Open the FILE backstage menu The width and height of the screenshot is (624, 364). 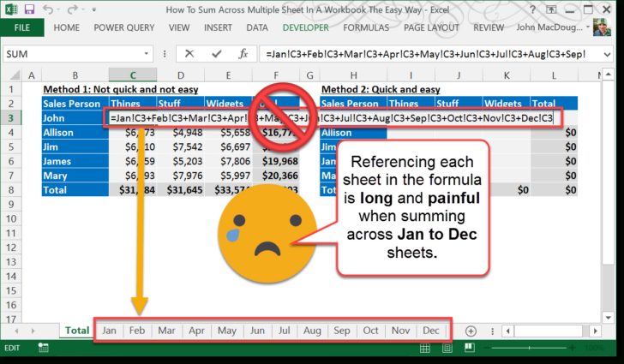coord(22,27)
